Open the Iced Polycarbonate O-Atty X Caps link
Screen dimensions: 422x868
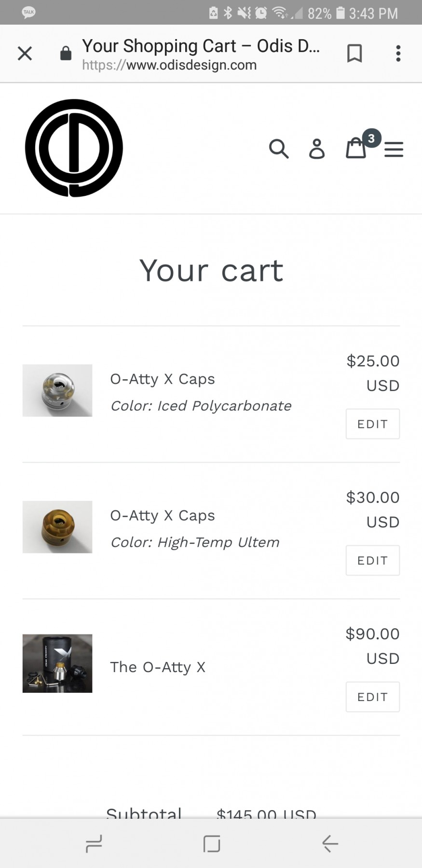point(163,379)
